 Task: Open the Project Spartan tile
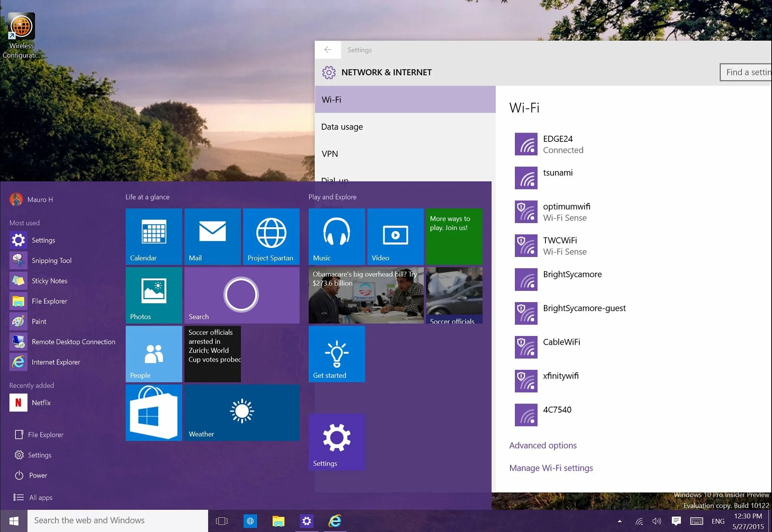pyautogui.click(x=271, y=236)
